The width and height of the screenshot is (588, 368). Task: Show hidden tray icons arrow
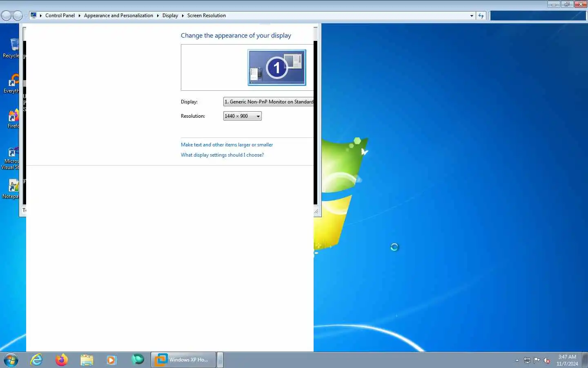(x=517, y=360)
